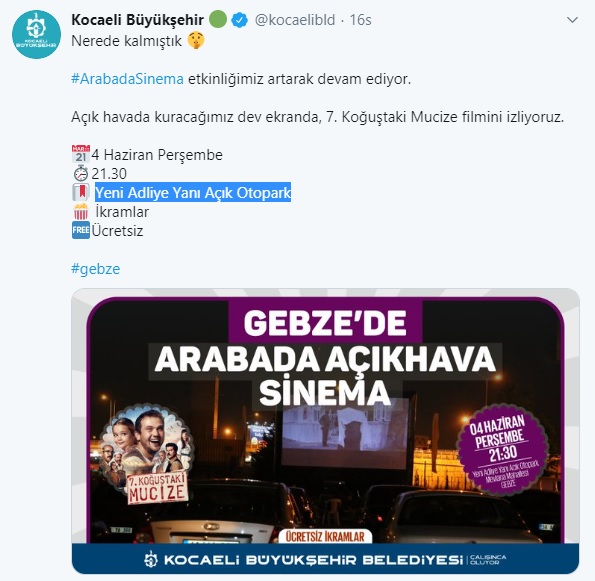Click the blue verified badge icon
Image resolution: width=595 pixels, height=581 pixels.
(x=240, y=20)
